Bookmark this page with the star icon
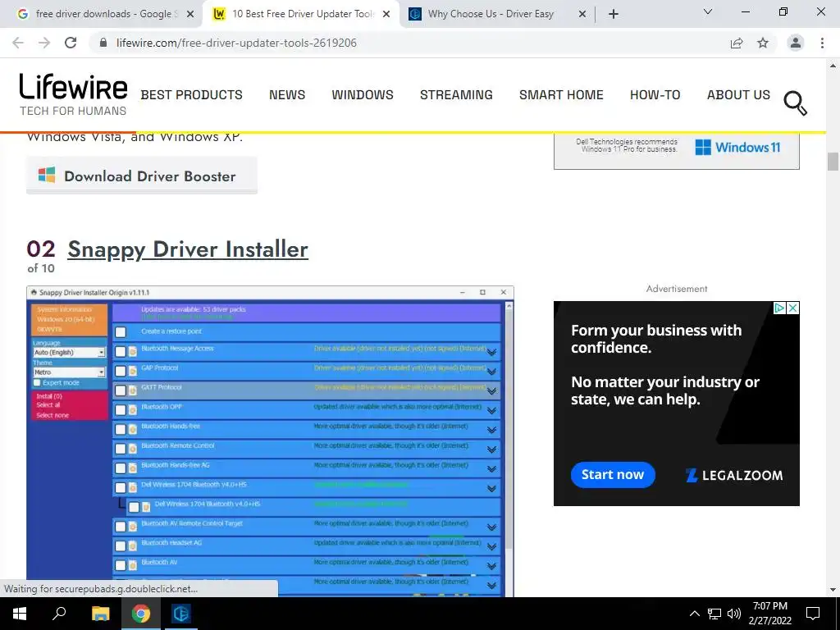Viewport: 840px width, 630px height. pyautogui.click(x=763, y=43)
